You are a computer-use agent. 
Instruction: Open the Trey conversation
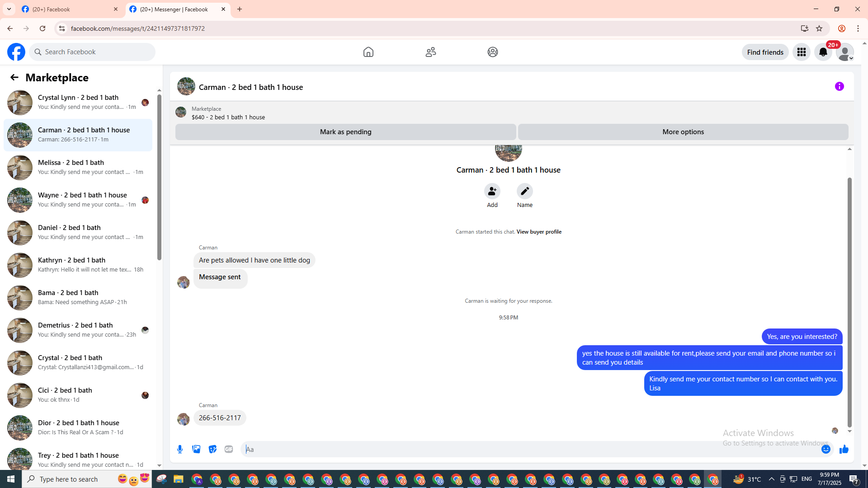(78, 458)
